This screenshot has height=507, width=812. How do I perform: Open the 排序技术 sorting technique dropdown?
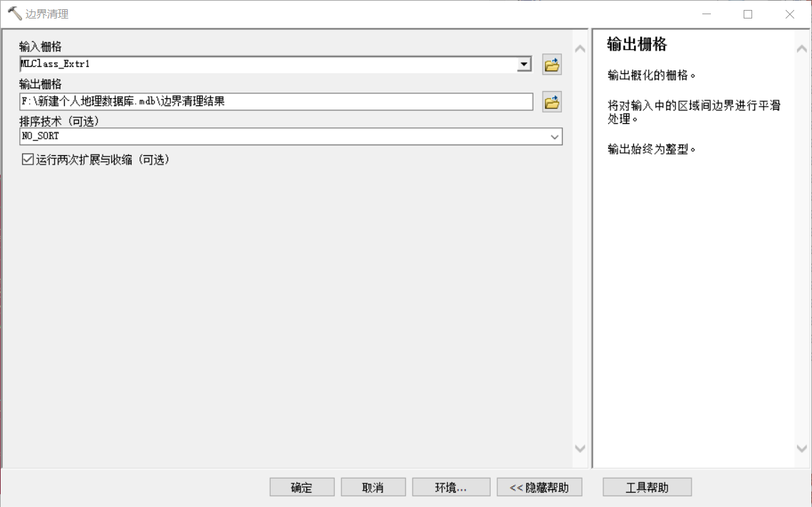554,136
